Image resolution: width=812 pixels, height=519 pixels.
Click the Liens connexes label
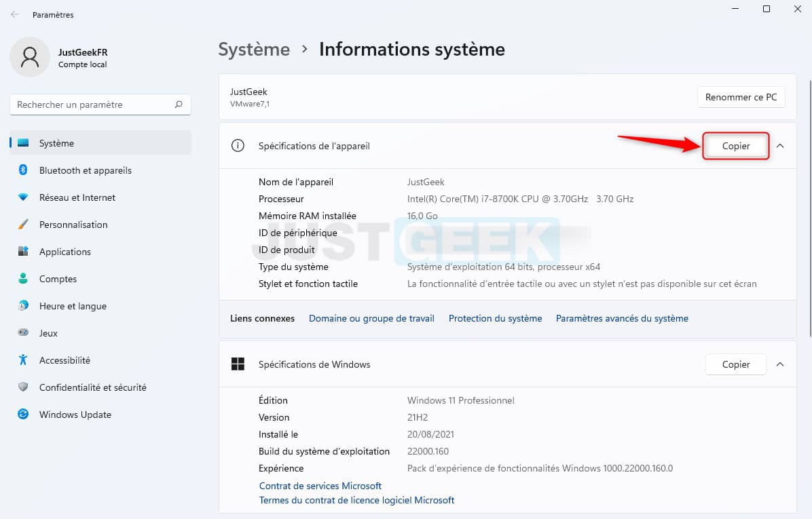coord(262,318)
